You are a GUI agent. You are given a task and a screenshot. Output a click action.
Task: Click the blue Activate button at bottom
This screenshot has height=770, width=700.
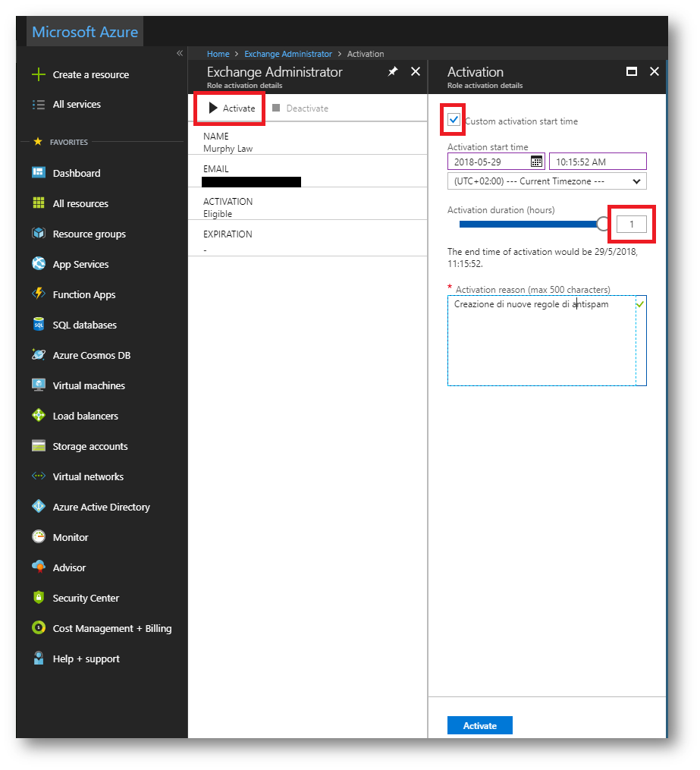(x=480, y=726)
